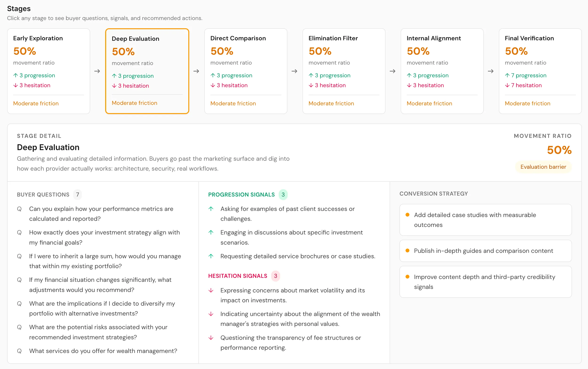Click the red down-arrow beside 'Questioning the transparency of fee structures'

tap(211, 337)
